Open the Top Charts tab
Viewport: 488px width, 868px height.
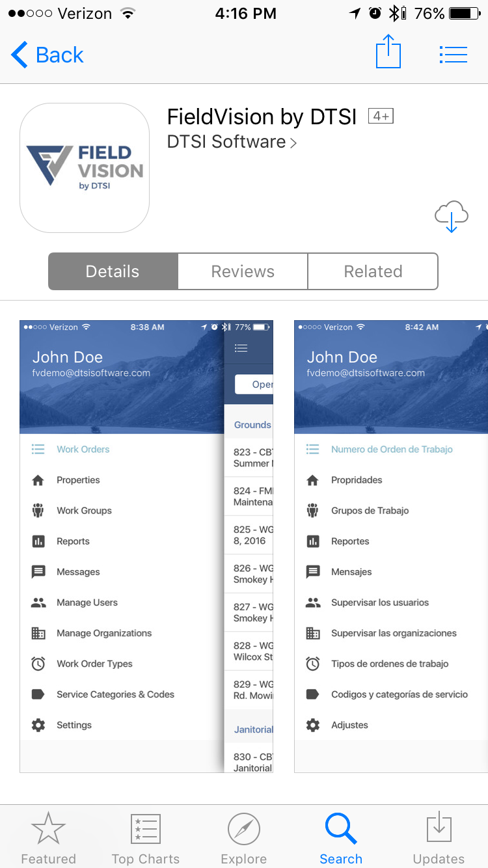click(x=146, y=839)
